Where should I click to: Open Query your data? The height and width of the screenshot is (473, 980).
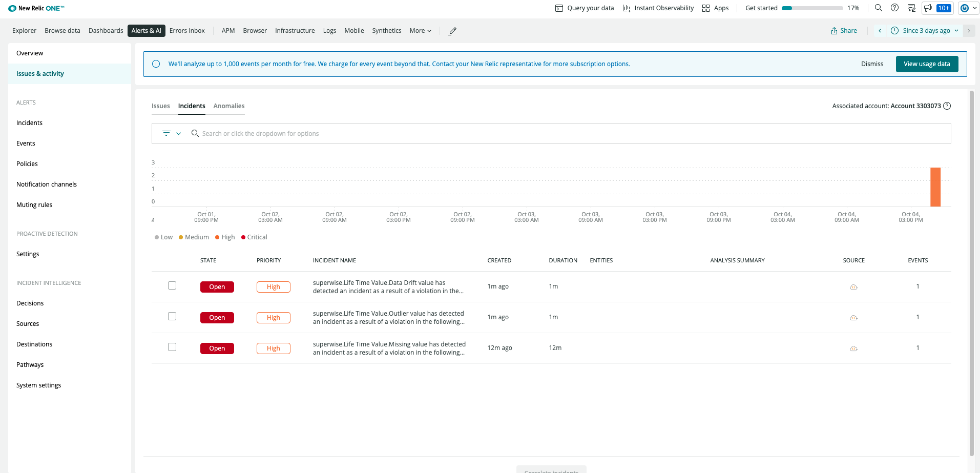tap(585, 8)
